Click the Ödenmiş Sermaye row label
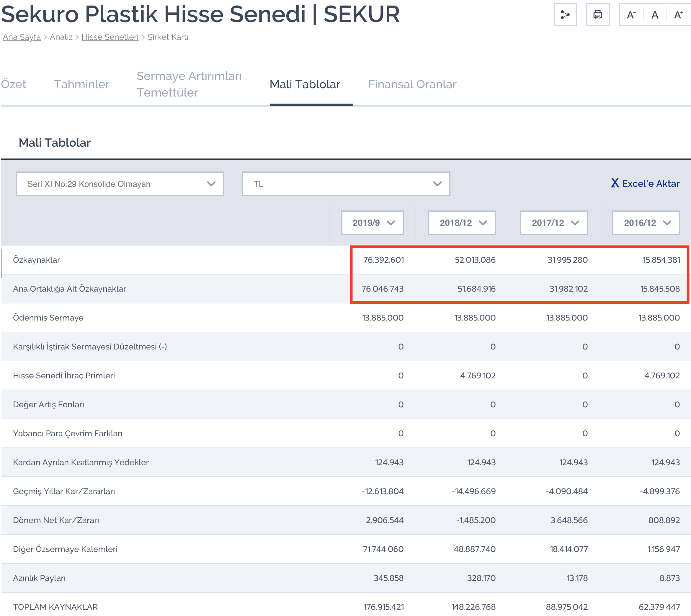This screenshot has height=616, width=691. coord(48,318)
